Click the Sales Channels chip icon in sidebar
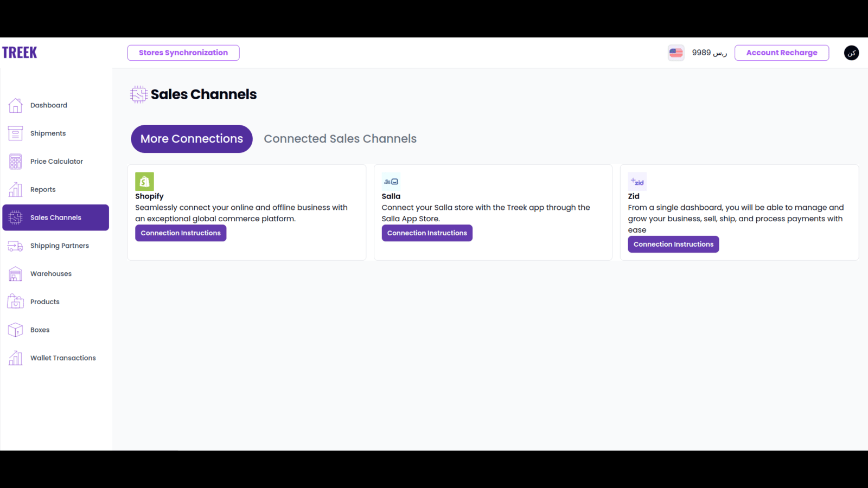This screenshot has width=868, height=488. pos(15,217)
